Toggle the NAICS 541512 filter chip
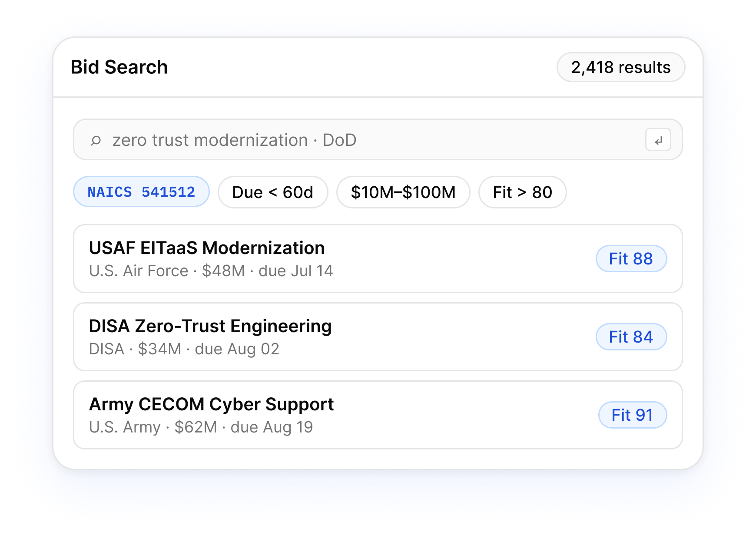The image size is (756, 538). tap(141, 192)
